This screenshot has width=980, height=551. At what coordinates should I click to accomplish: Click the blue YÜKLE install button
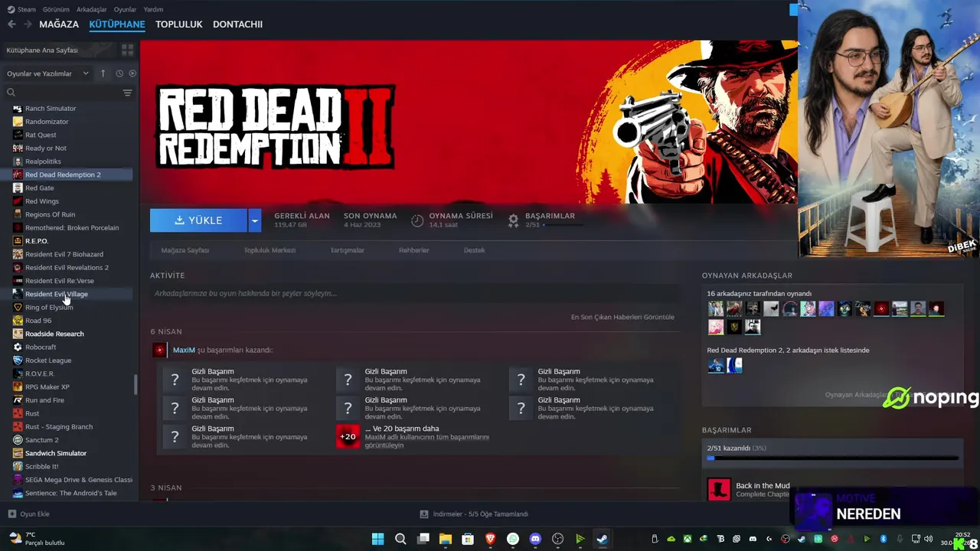coord(198,220)
